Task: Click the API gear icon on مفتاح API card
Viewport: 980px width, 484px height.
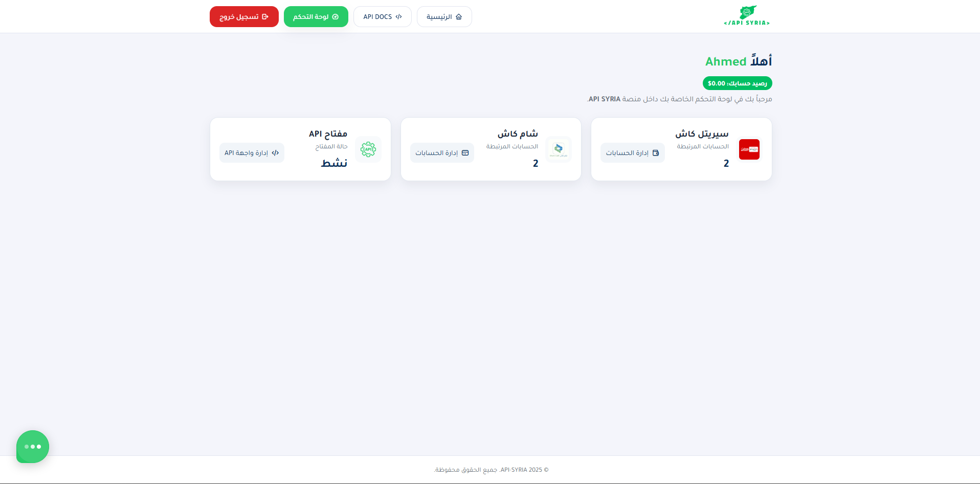Action: tap(368, 149)
